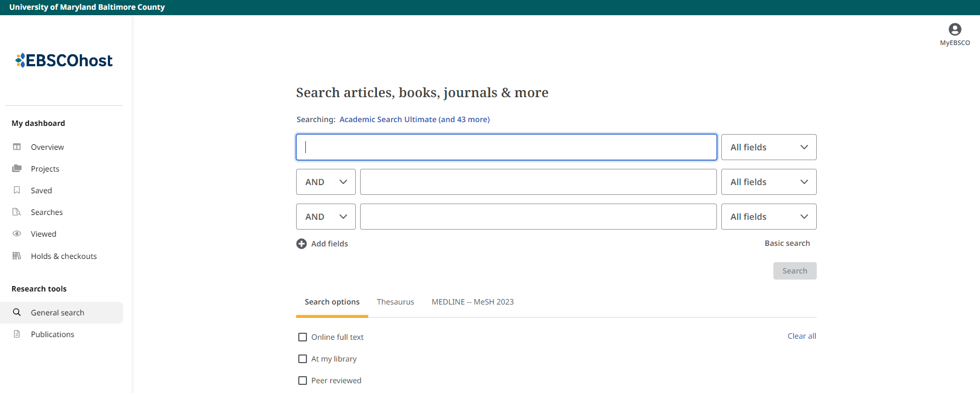Open Holds & checkouts books icon

(x=17, y=256)
